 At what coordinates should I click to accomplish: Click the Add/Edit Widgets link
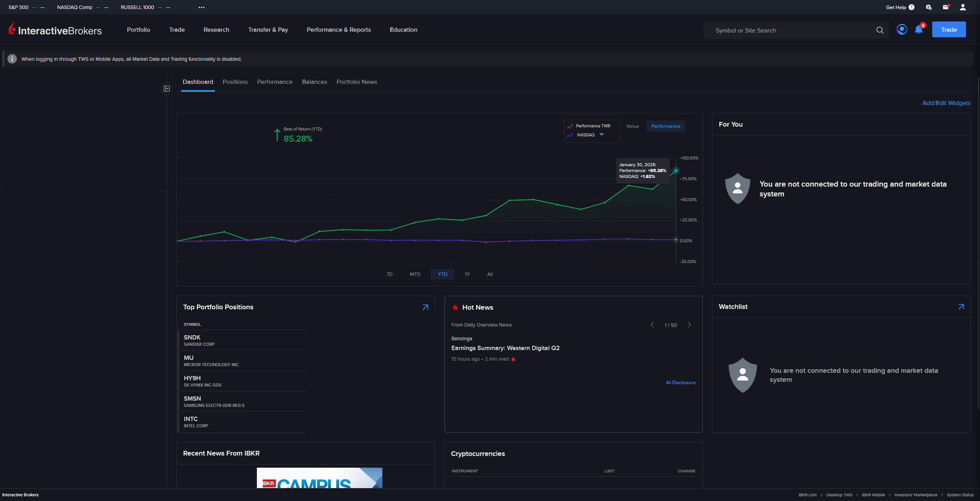[946, 103]
